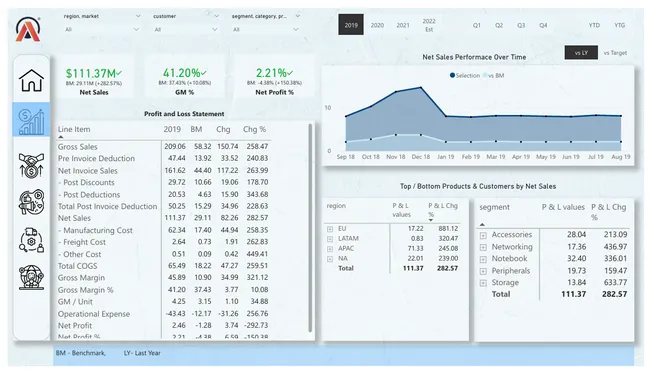Click the 881.12 EU change value
This screenshot has height=372, width=650.
tap(448, 229)
